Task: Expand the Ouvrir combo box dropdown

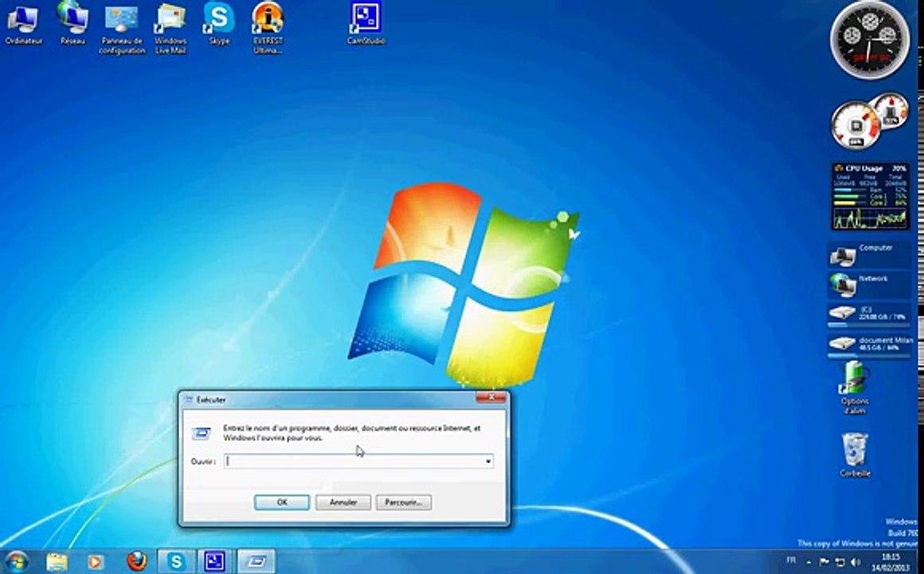Action: click(488, 462)
